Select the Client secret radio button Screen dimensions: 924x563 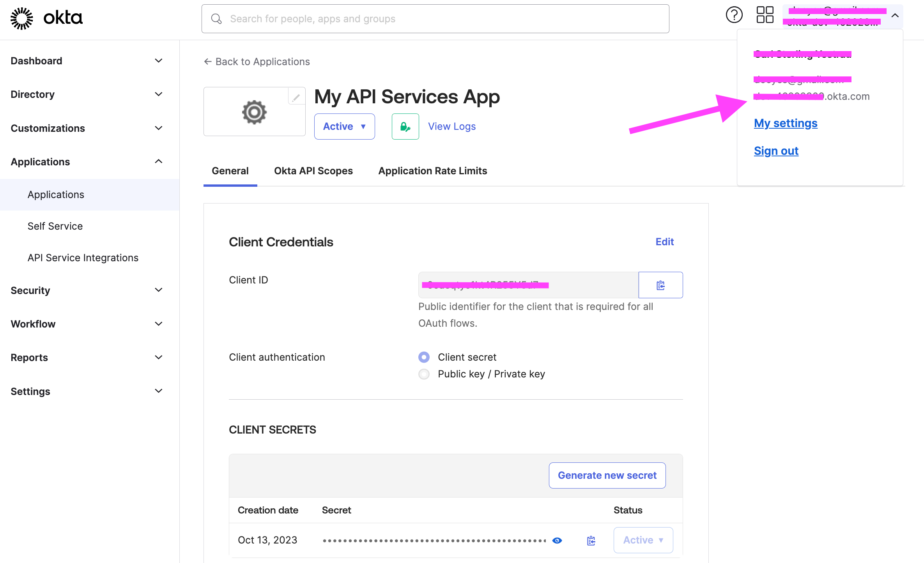(424, 356)
